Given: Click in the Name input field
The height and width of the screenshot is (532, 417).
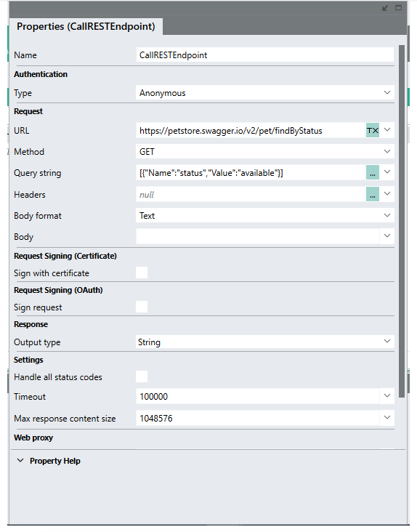Looking at the screenshot, I should [264, 55].
